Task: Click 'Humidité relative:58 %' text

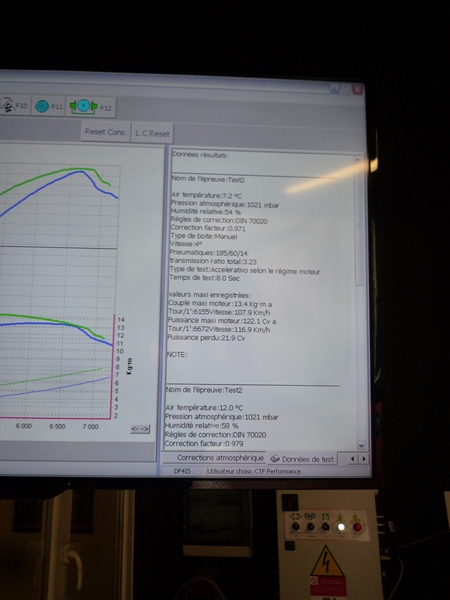Action: coord(202,426)
